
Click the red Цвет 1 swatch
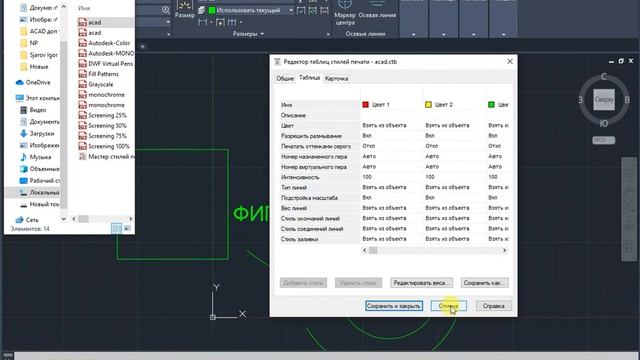(365, 104)
